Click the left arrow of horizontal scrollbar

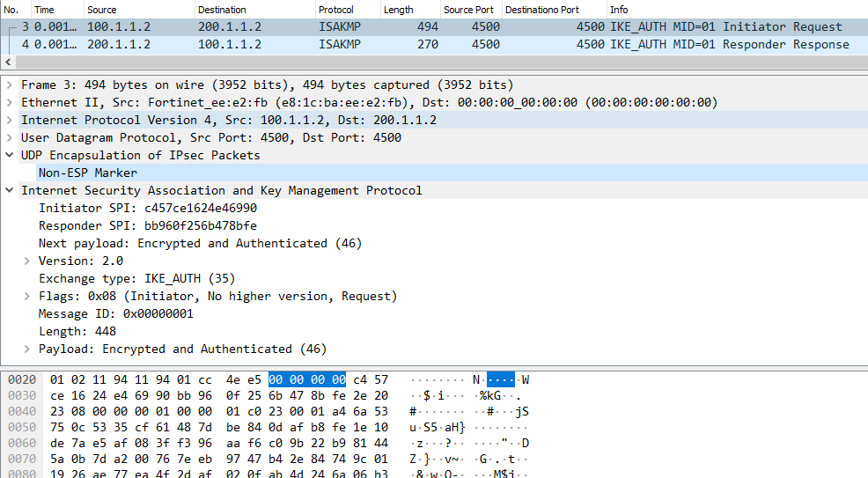point(8,63)
